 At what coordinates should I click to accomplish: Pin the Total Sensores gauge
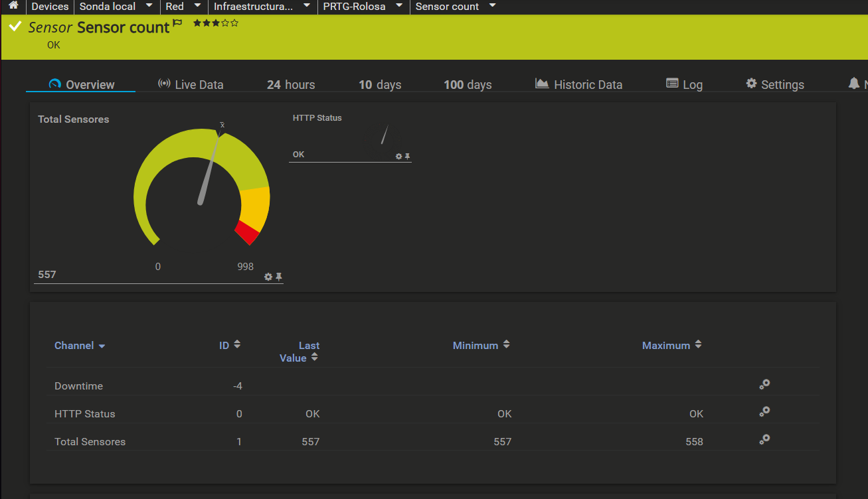pos(279,277)
